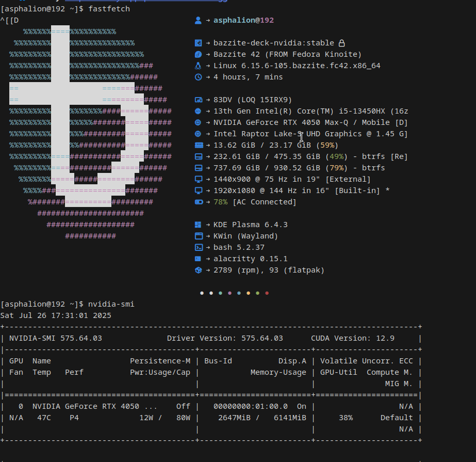Click the teal color dot in the palette row
Image resolution: width=476 pixels, height=462 pixels.
(x=220, y=293)
